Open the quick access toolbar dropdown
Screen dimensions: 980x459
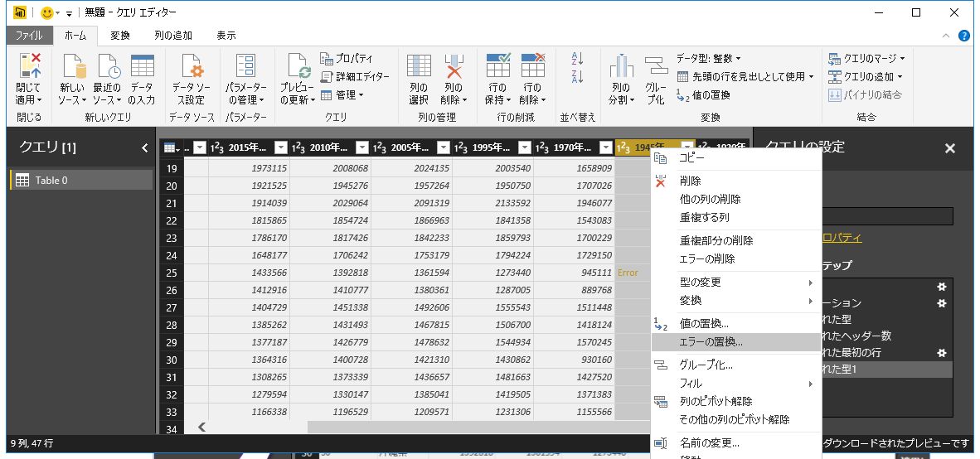[x=70, y=13]
